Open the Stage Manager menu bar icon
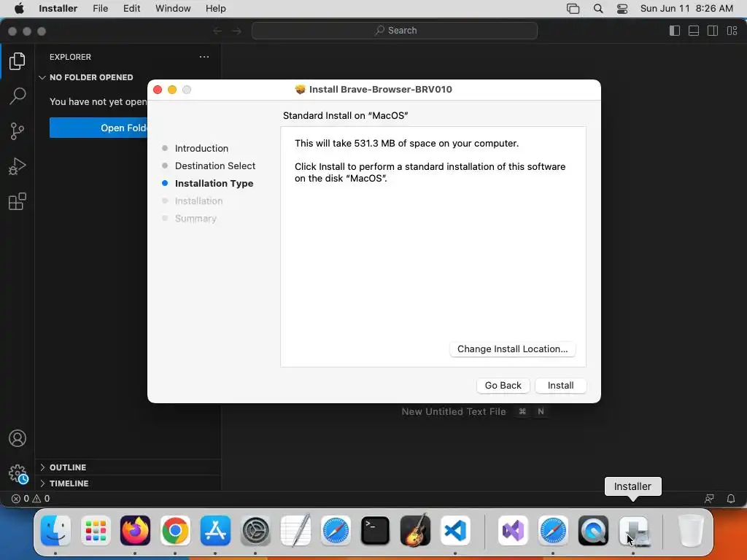The height and width of the screenshot is (560, 747). 573,9
